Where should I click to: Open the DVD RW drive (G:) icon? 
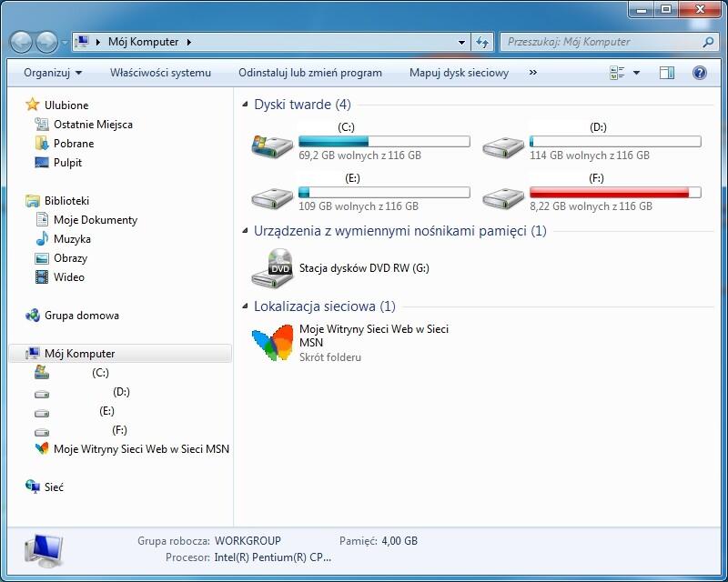272,268
